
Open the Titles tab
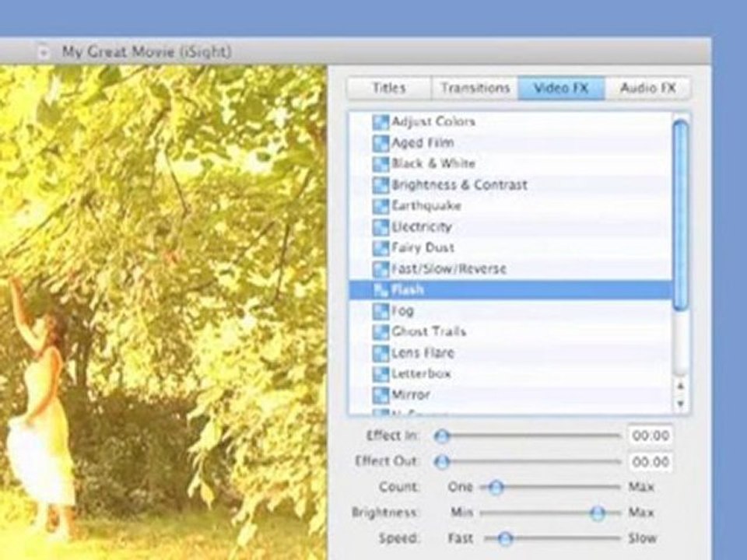tap(389, 88)
